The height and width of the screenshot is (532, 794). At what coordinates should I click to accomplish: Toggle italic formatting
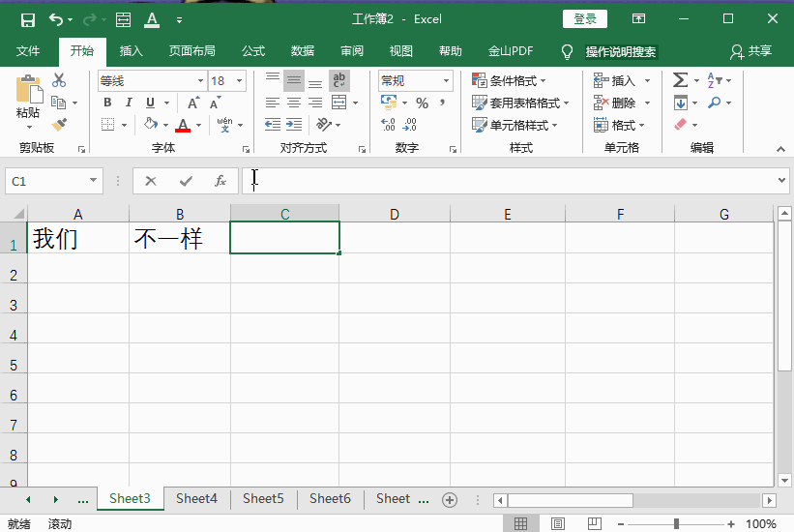pos(129,103)
